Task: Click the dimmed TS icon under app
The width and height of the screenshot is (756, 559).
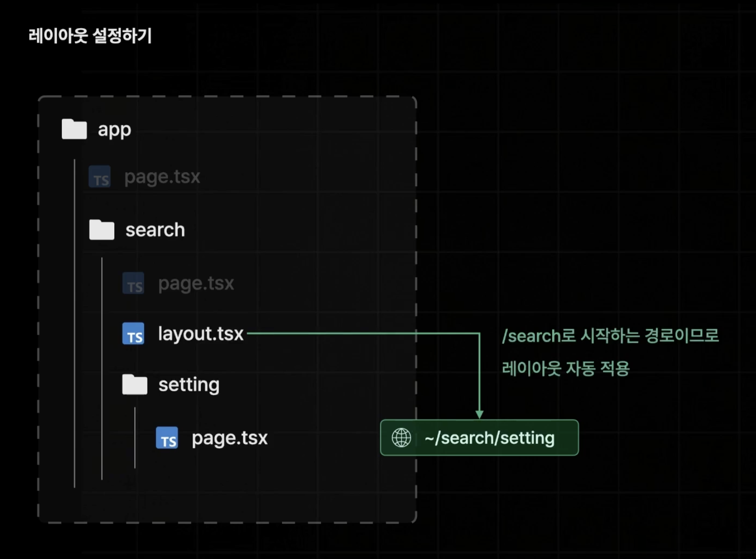Action: [100, 176]
